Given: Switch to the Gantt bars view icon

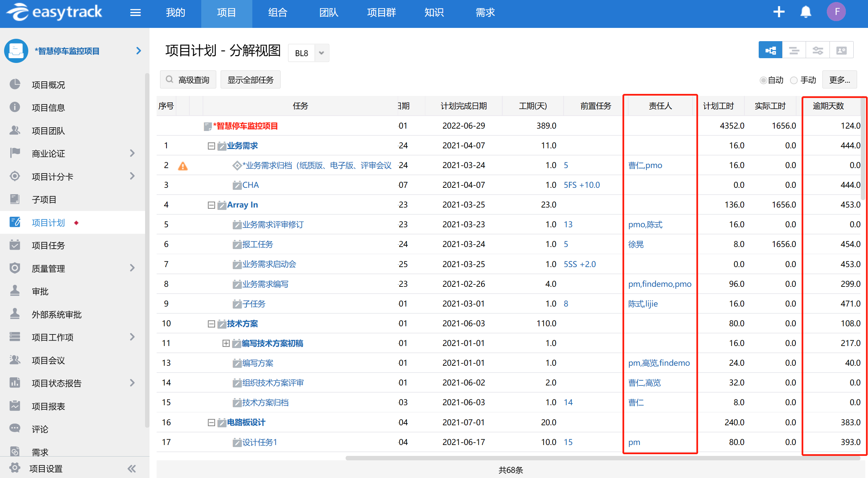Looking at the screenshot, I should (794, 50).
